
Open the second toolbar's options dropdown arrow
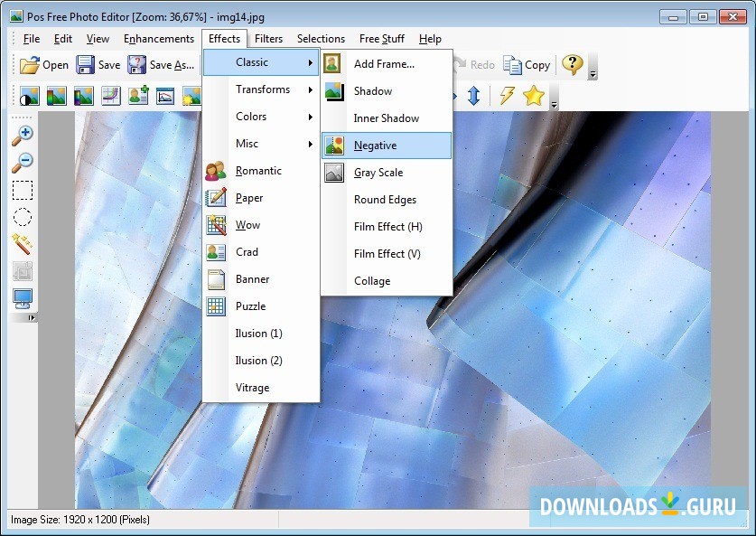click(554, 105)
